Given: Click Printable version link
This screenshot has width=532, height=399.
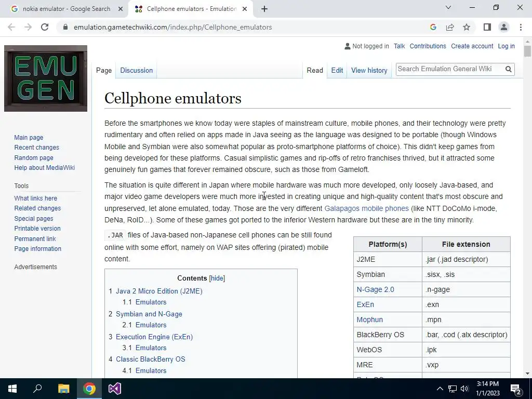Looking at the screenshot, I should (37, 229).
